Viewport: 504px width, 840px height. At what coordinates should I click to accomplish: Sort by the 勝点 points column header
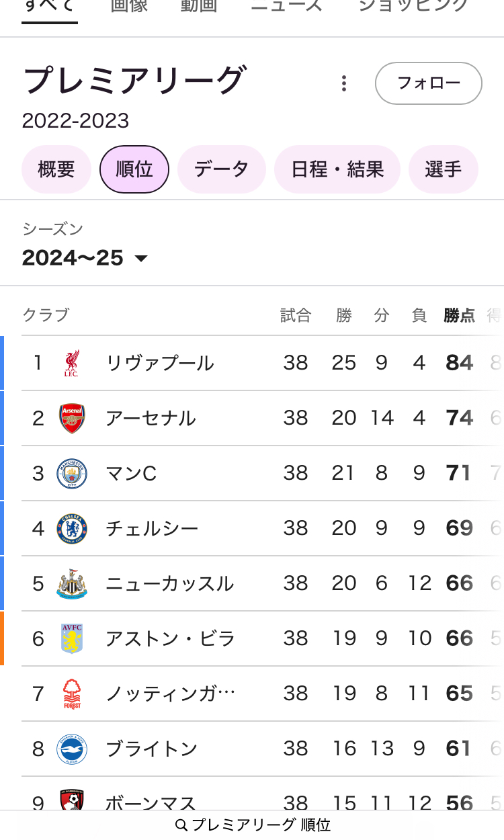point(459,315)
